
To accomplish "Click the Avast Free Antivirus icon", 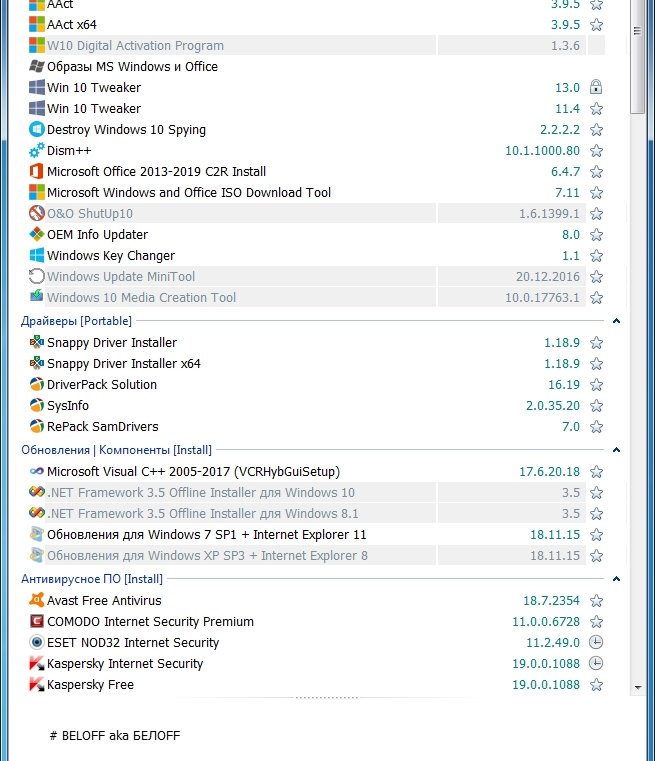I will (x=36, y=600).
